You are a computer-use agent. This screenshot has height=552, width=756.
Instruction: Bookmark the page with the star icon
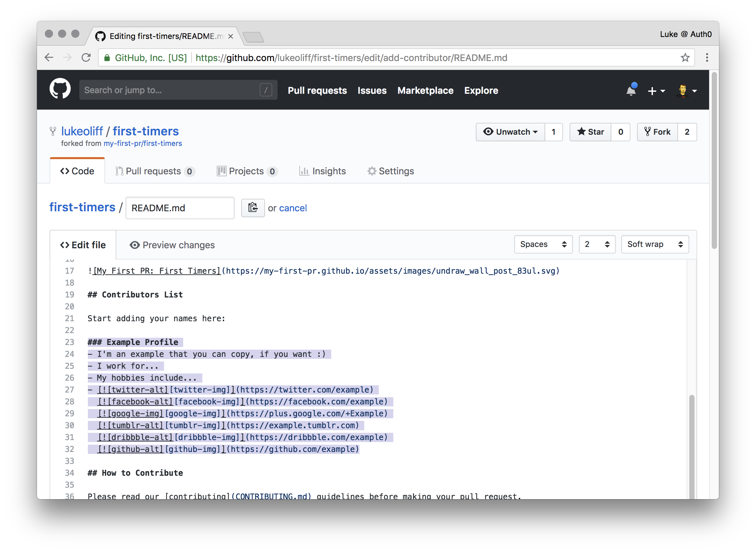(x=685, y=58)
